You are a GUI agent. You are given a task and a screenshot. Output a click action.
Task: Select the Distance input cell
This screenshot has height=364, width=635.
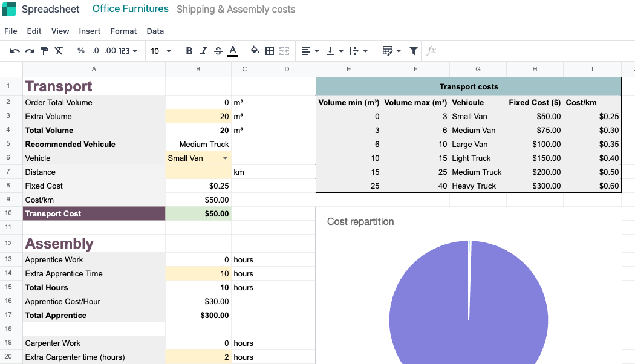(198, 172)
